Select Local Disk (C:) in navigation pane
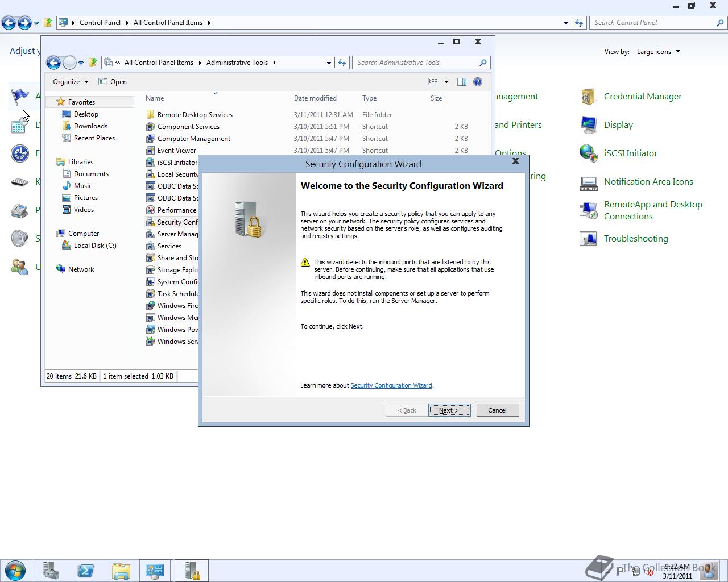The image size is (728, 582). coord(94,246)
